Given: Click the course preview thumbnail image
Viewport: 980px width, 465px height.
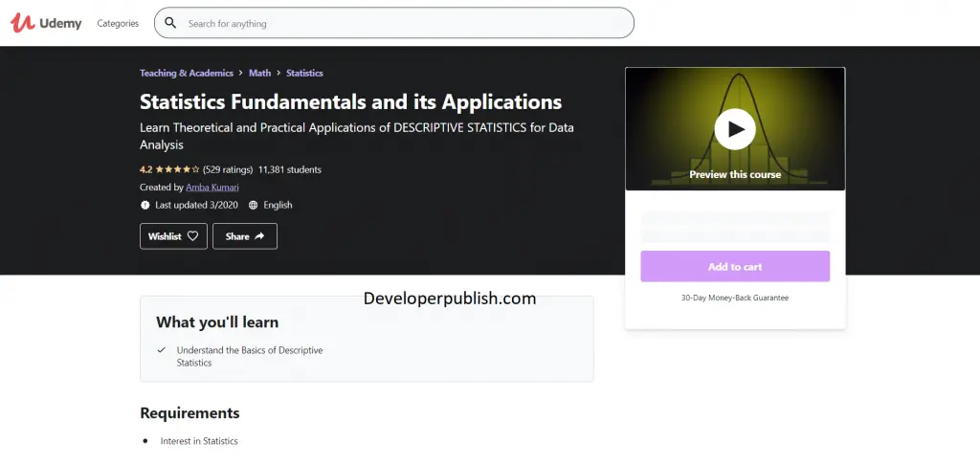Looking at the screenshot, I should (735, 129).
